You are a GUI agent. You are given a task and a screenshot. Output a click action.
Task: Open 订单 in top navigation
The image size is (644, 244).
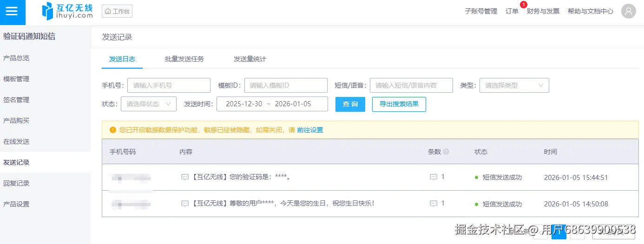coord(512,11)
